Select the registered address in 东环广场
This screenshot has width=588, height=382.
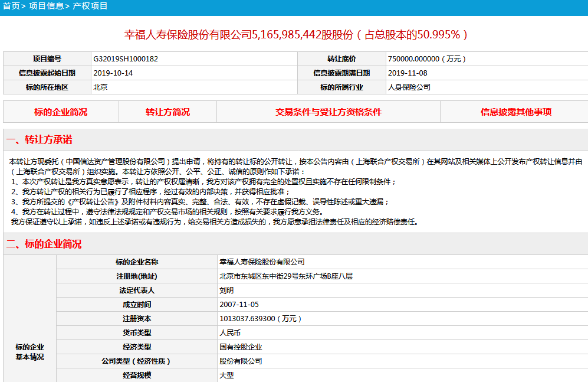(x=285, y=276)
